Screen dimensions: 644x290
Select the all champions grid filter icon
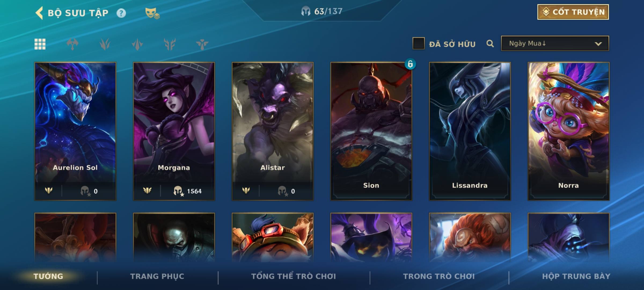pyautogui.click(x=40, y=44)
